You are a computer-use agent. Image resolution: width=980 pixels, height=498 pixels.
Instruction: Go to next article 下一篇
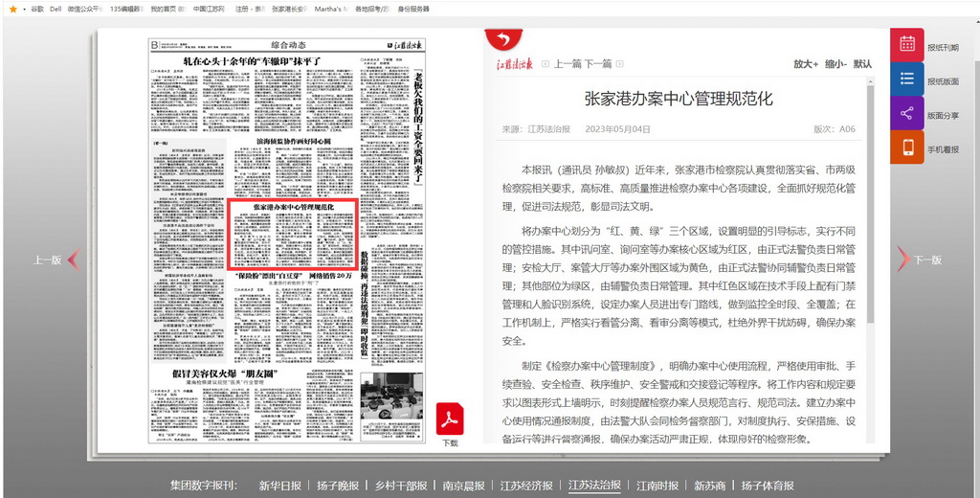click(597, 64)
